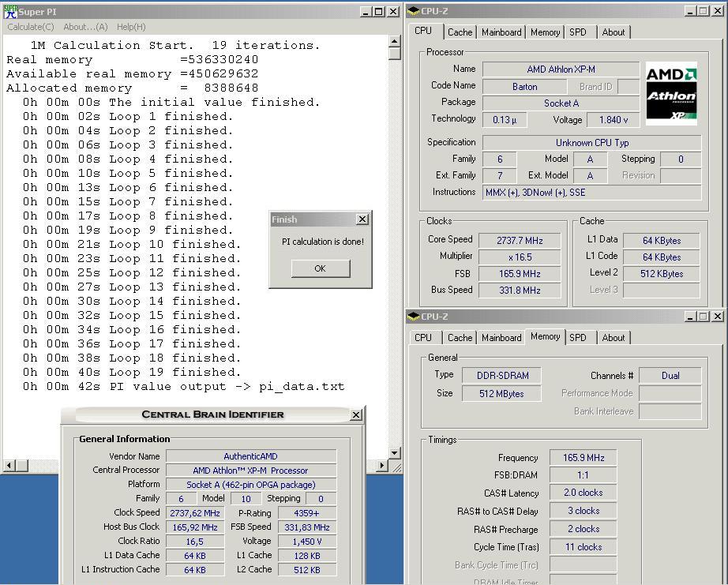Click the CPU-Z Voltage value '1.840 v'
Image resolution: width=728 pixels, height=585 pixels.
(614, 120)
